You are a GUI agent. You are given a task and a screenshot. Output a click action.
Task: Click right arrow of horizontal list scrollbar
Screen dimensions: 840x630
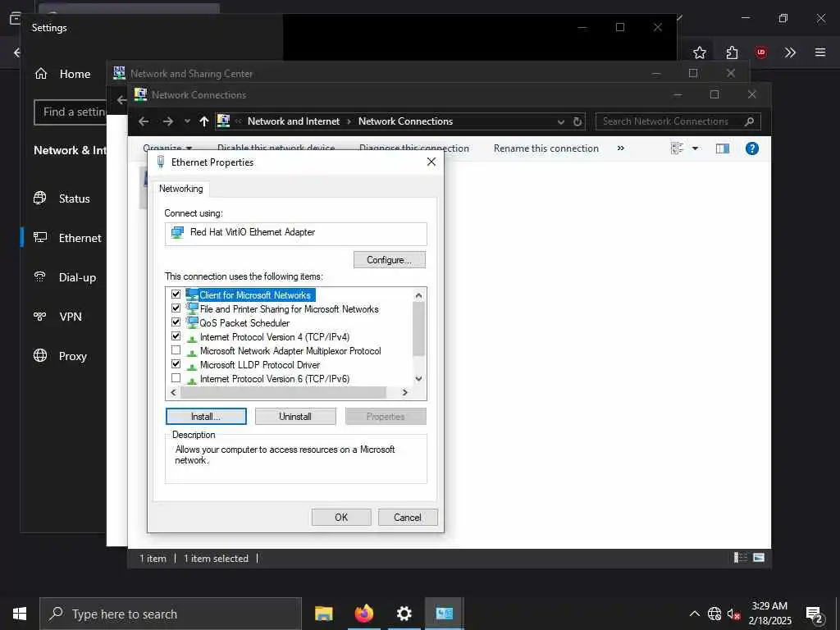[x=405, y=393]
